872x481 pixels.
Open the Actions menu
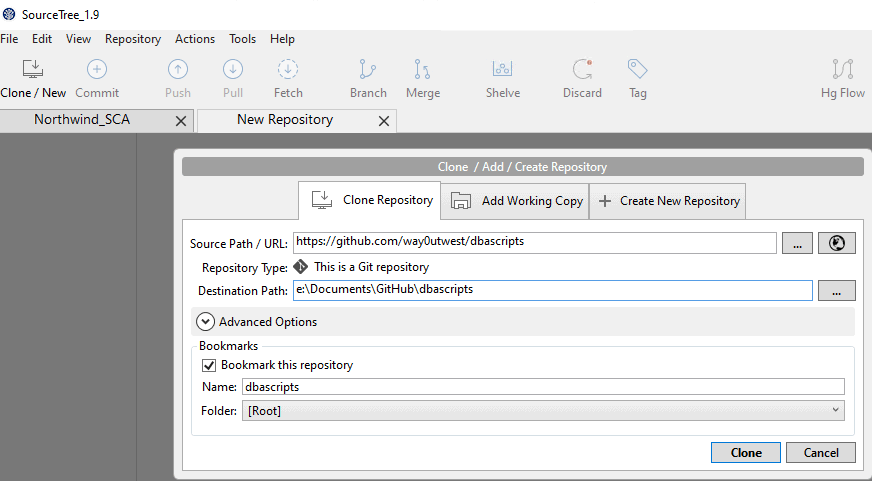tap(195, 39)
